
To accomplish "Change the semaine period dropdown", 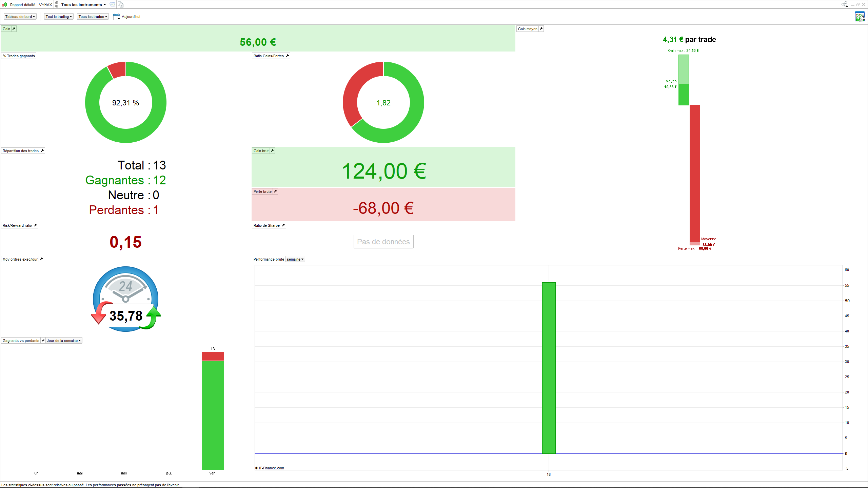I will tap(295, 259).
